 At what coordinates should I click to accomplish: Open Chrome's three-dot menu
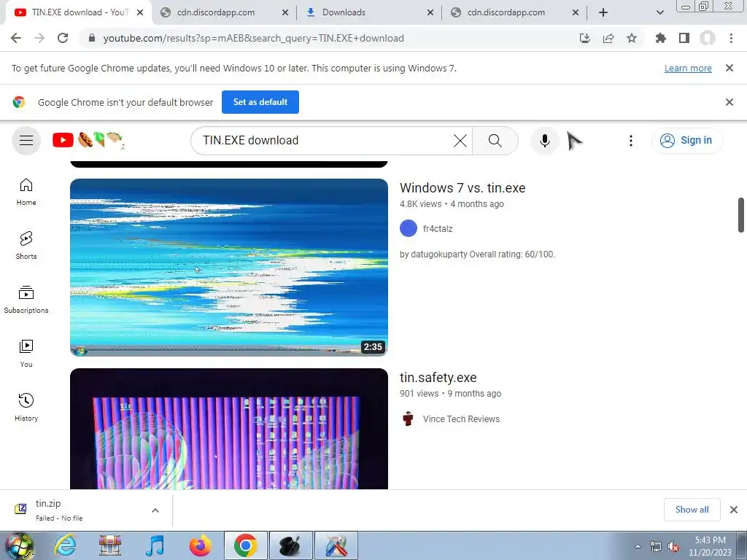coord(731,38)
